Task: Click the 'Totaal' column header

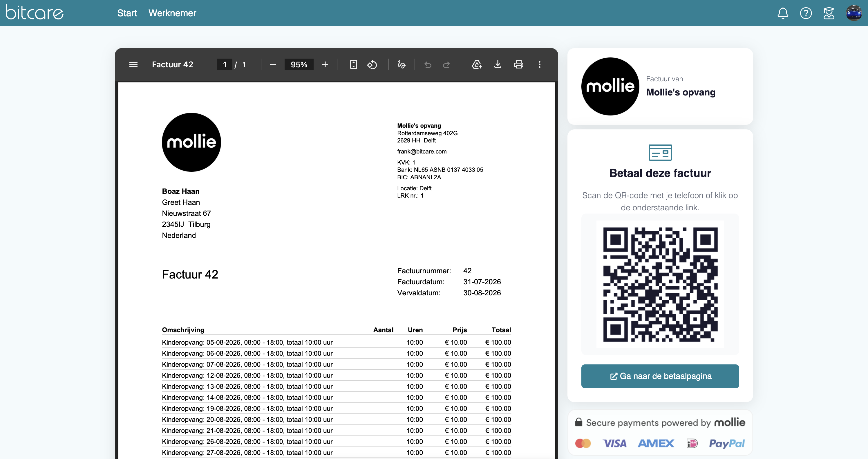Action: [501, 330]
